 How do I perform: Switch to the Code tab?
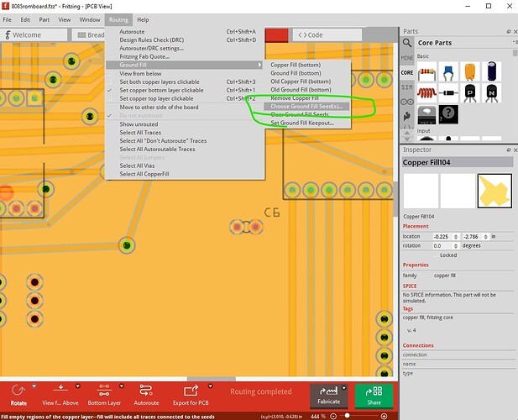(327, 35)
